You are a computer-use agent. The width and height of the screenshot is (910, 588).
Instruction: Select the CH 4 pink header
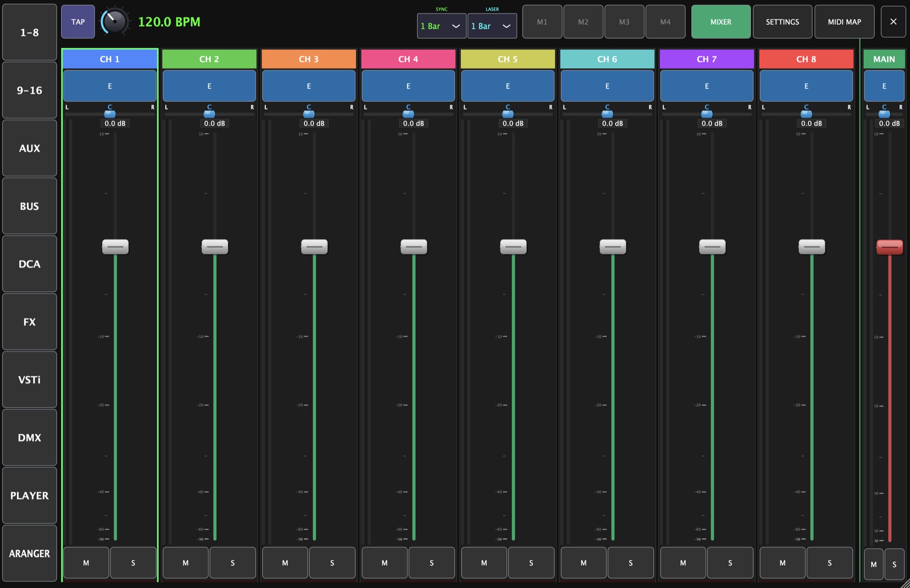[408, 59]
